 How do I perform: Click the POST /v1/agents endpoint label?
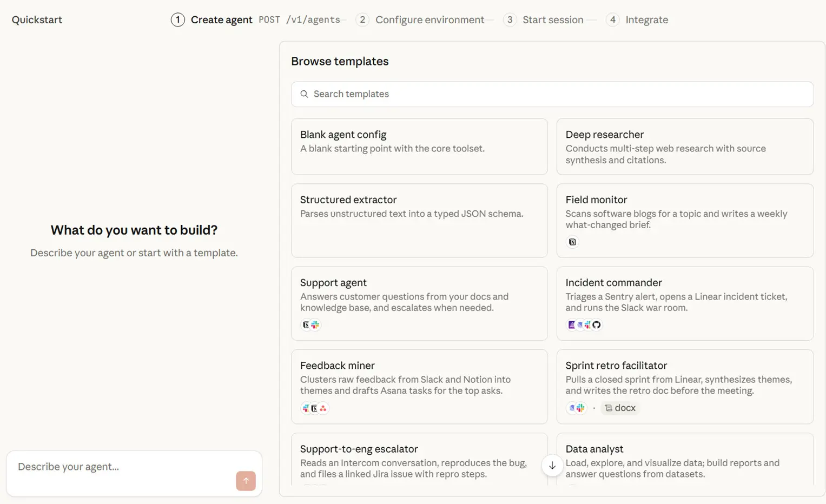(x=299, y=20)
